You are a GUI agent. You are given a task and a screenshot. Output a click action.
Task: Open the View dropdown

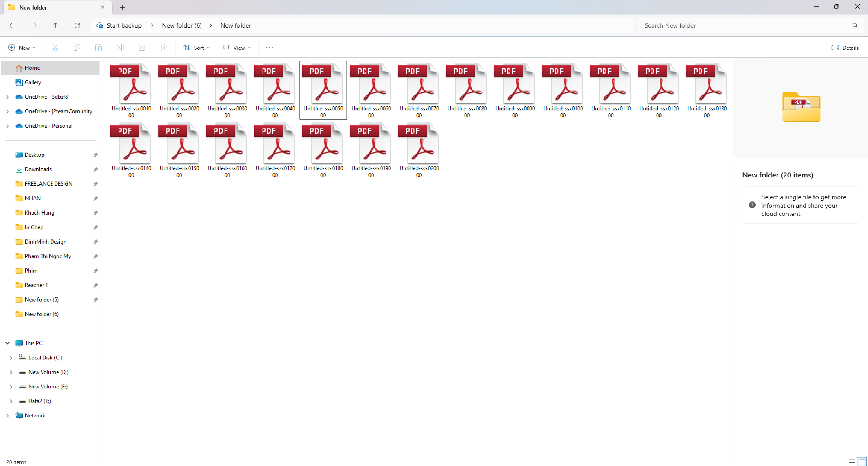click(x=237, y=48)
